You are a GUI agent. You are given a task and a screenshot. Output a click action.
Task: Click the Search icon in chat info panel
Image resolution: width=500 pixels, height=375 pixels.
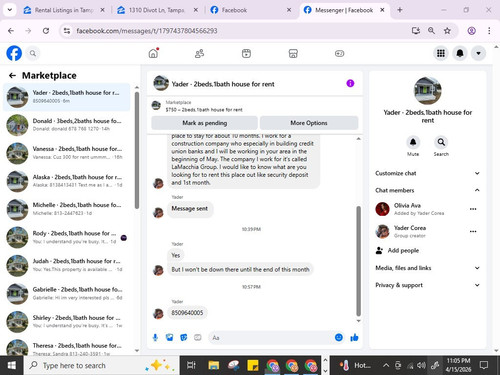pyautogui.click(x=441, y=142)
